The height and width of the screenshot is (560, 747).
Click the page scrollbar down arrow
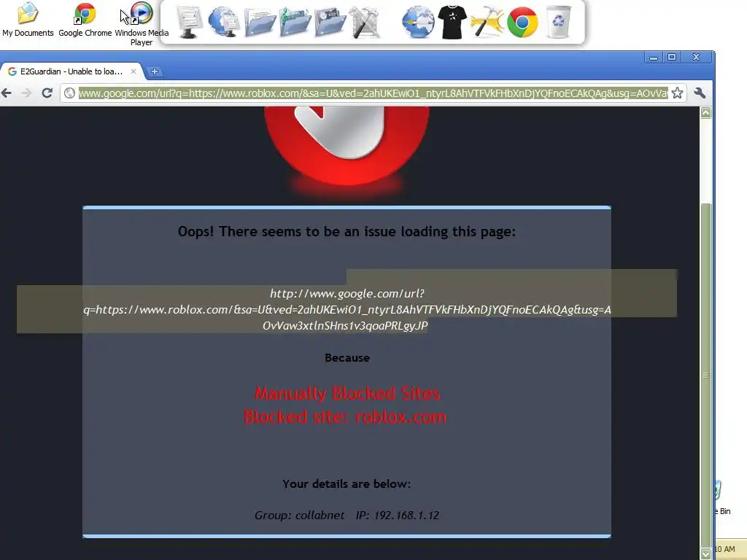point(706,554)
